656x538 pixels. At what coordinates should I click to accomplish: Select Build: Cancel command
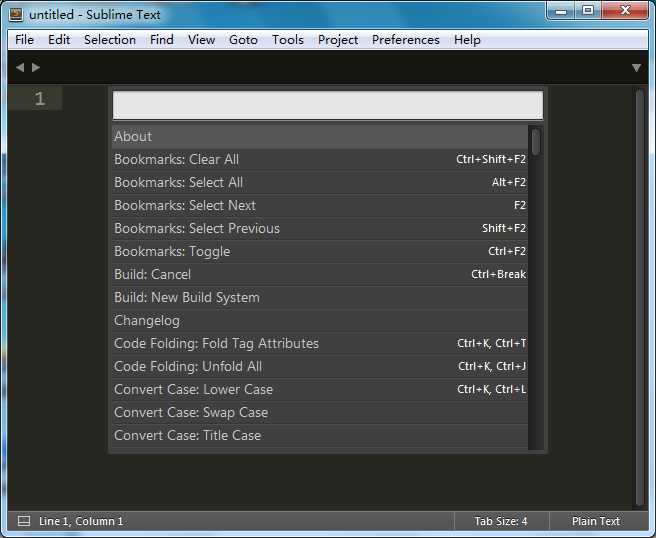(x=320, y=274)
